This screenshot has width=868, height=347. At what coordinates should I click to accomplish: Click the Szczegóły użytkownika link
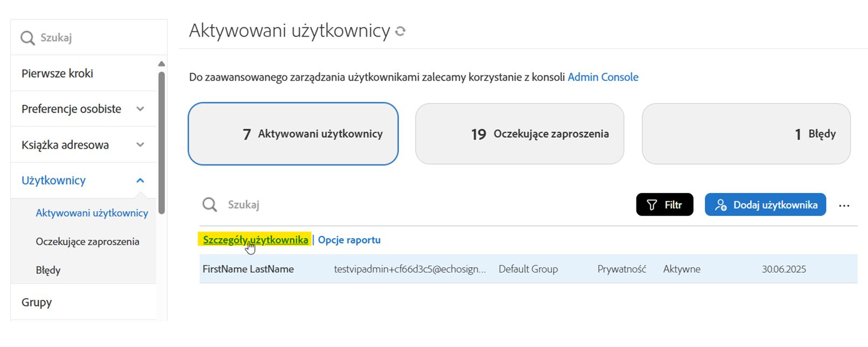click(x=255, y=240)
